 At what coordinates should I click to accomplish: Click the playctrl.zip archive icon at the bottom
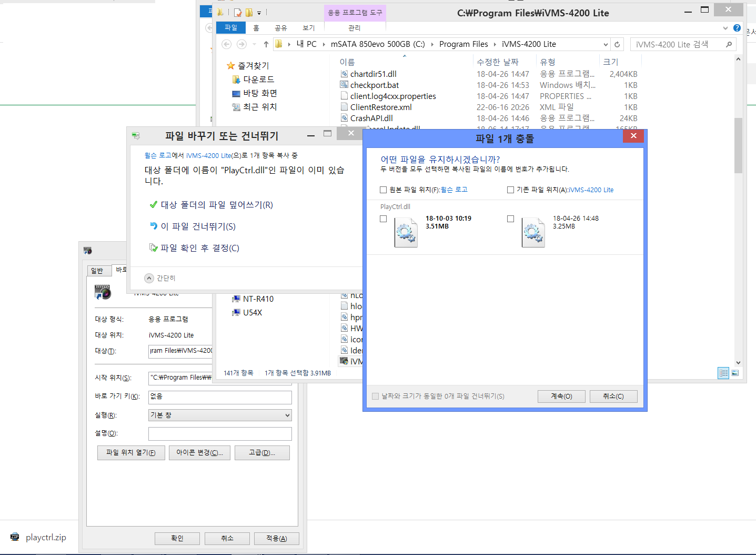coord(15,537)
